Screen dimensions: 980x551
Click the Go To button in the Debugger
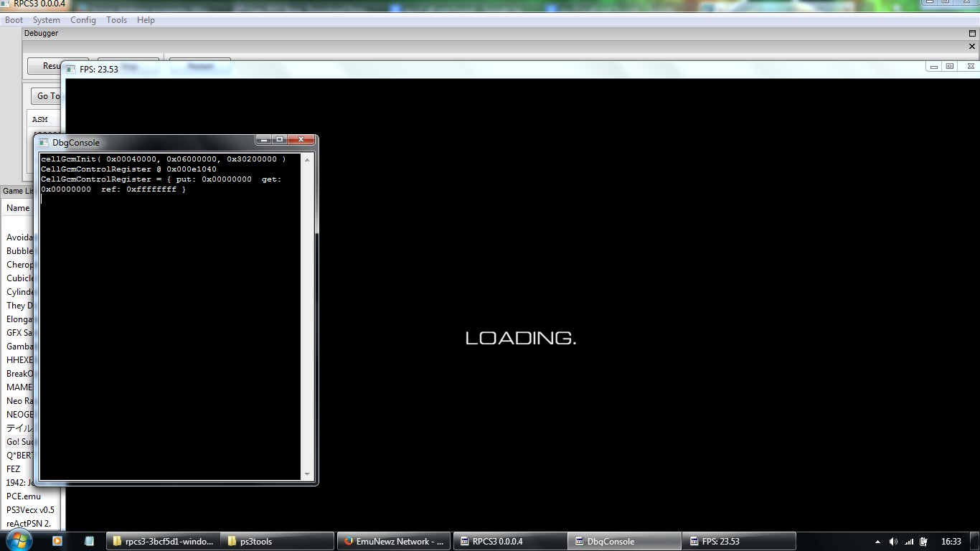tap(47, 96)
